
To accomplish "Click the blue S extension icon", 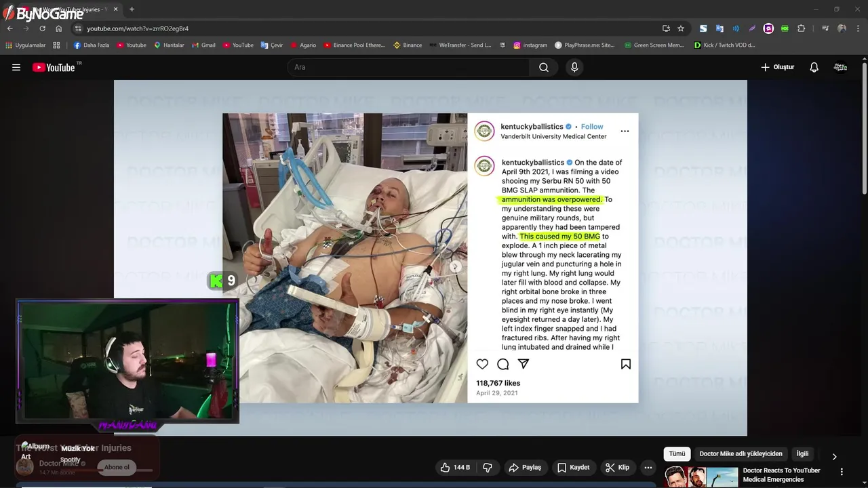I will click(x=703, y=28).
